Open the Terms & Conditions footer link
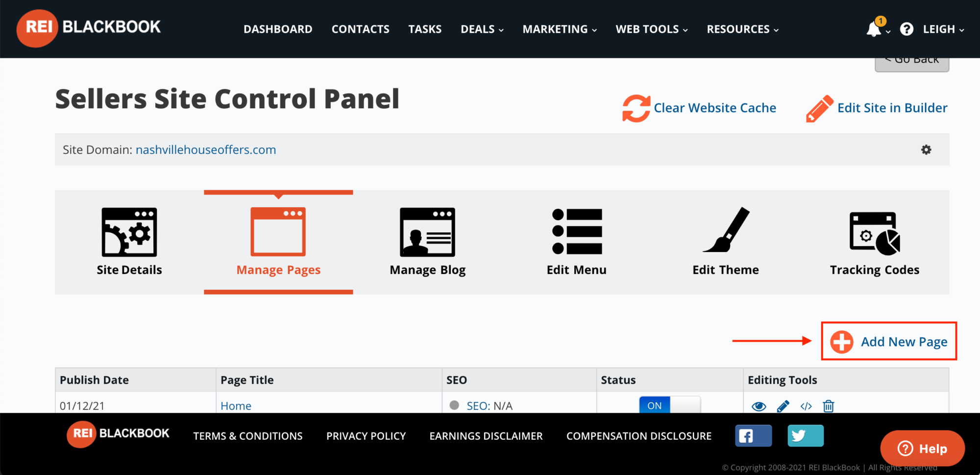The width and height of the screenshot is (980, 475). click(248, 436)
